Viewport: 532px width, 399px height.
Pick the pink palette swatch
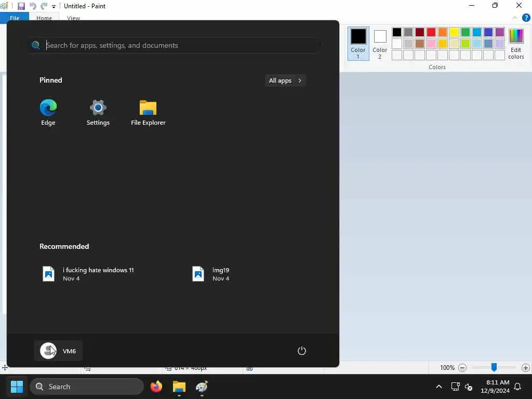point(431,44)
